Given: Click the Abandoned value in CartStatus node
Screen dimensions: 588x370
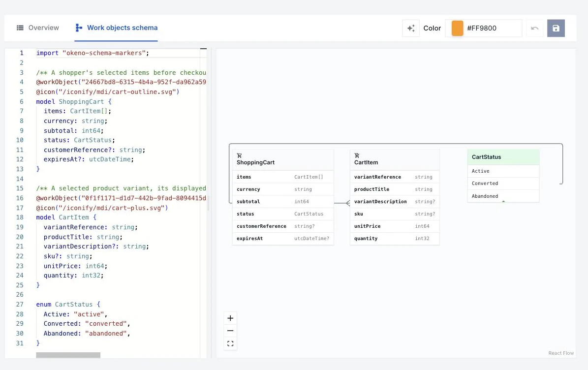Looking at the screenshot, I should pos(503,196).
